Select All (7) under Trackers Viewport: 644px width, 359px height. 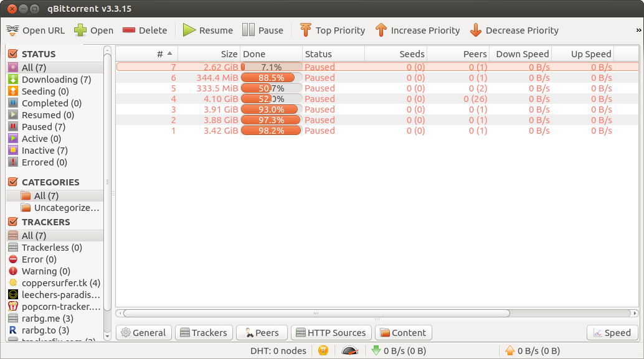click(x=55, y=236)
